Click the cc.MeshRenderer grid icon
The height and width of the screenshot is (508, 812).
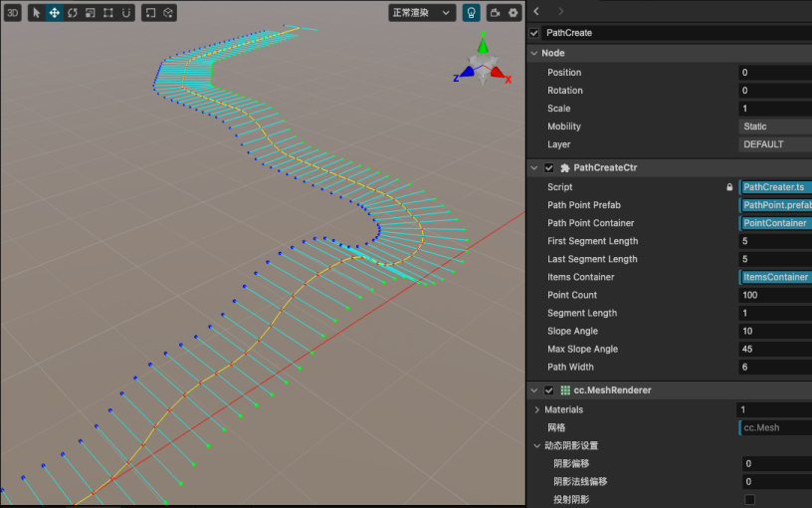click(565, 390)
